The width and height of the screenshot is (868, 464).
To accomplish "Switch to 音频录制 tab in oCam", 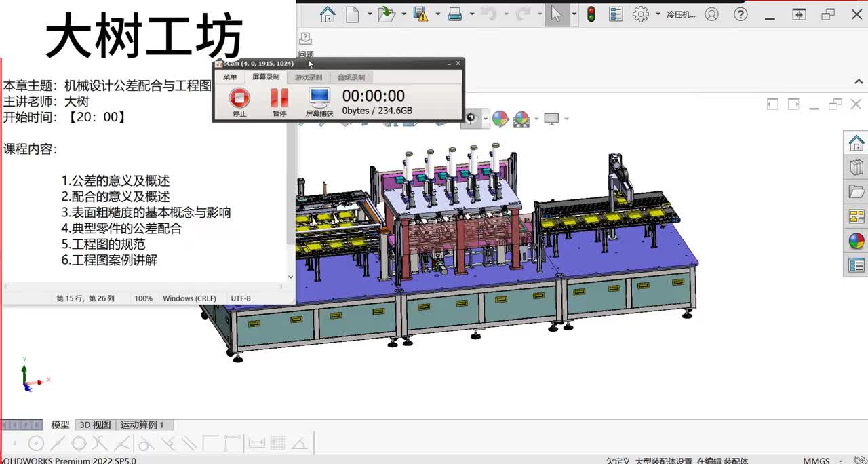I will (351, 77).
